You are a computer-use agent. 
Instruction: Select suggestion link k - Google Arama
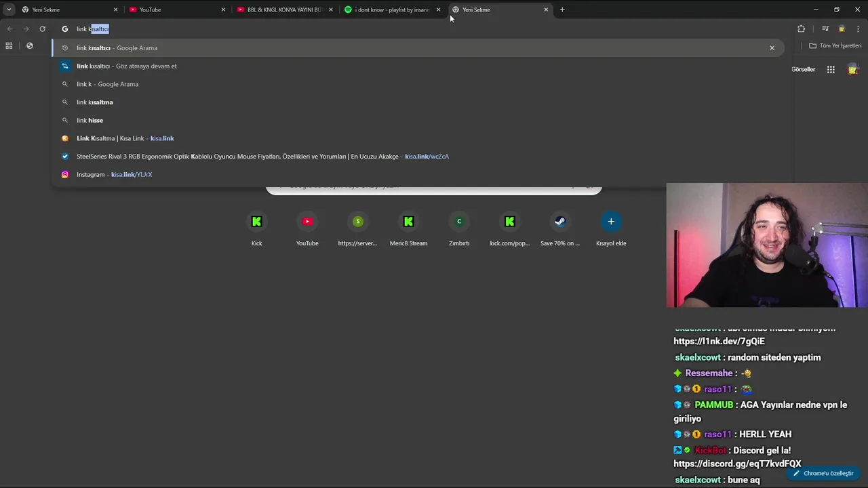point(418,84)
